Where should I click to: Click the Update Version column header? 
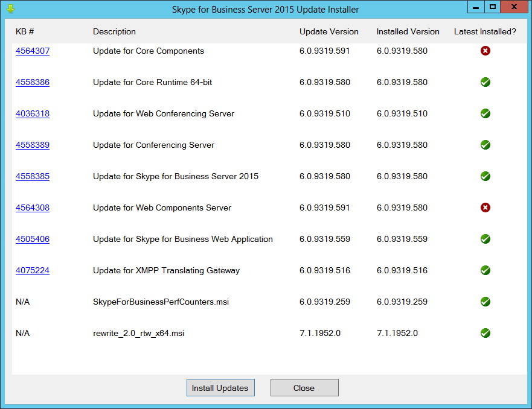(x=328, y=31)
